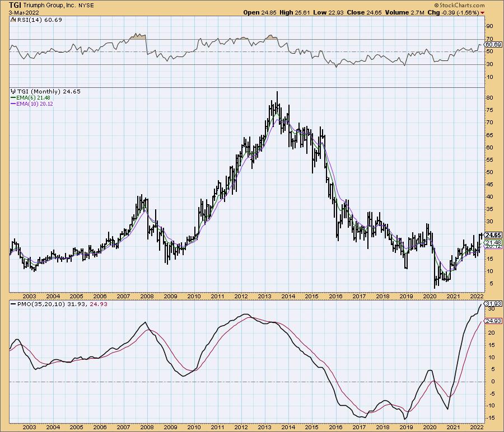This screenshot has height=432, width=504.
Task: Click the 35 label on price axis
Action: pyautogui.click(x=489, y=209)
